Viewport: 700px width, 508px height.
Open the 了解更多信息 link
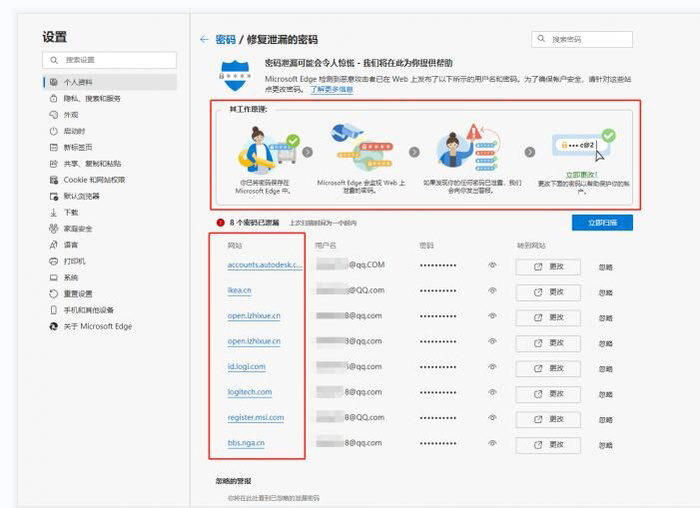pos(331,89)
